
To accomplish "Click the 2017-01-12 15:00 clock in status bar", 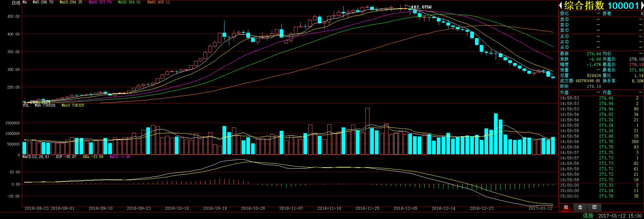I will pyautogui.click(x=620, y=216).
